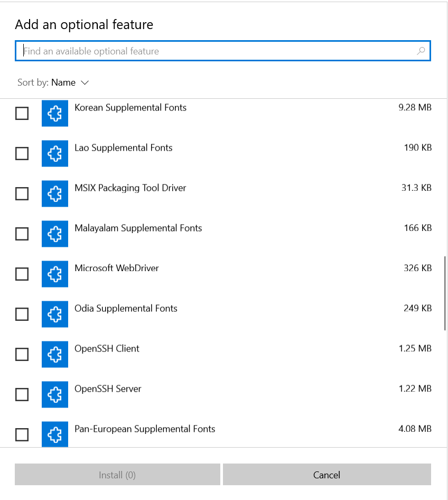Click the 1.25 MB size value
Viewport: 448px width, 500px height.
click(x=415, y=348)
